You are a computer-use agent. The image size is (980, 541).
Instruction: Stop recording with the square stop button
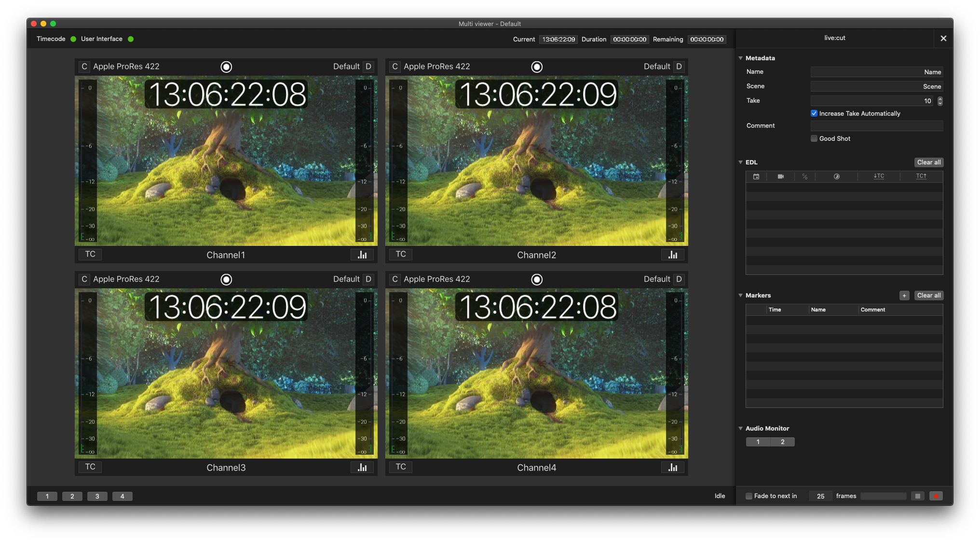click(x=918, y=496)
